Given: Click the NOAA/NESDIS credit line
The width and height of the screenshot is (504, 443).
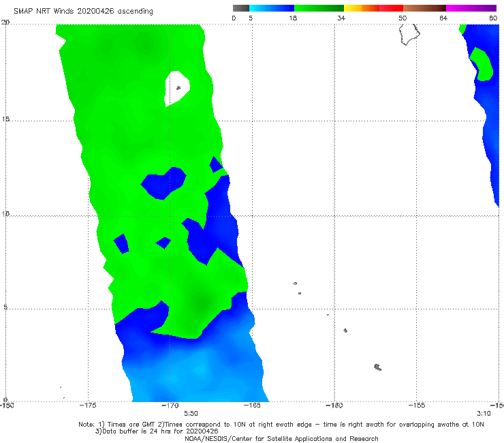Looking at the screenshot, I should click(281, 439).
